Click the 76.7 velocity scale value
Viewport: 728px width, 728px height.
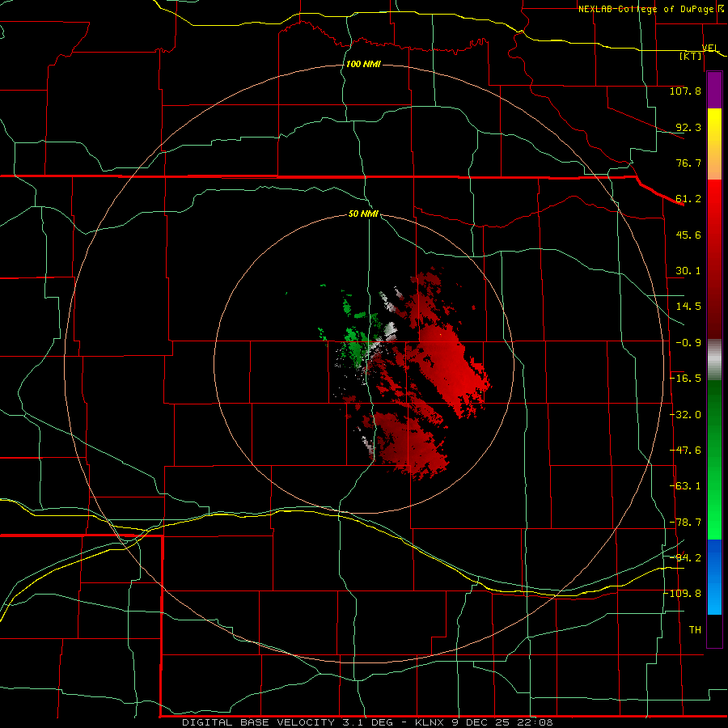pos(688,163)
